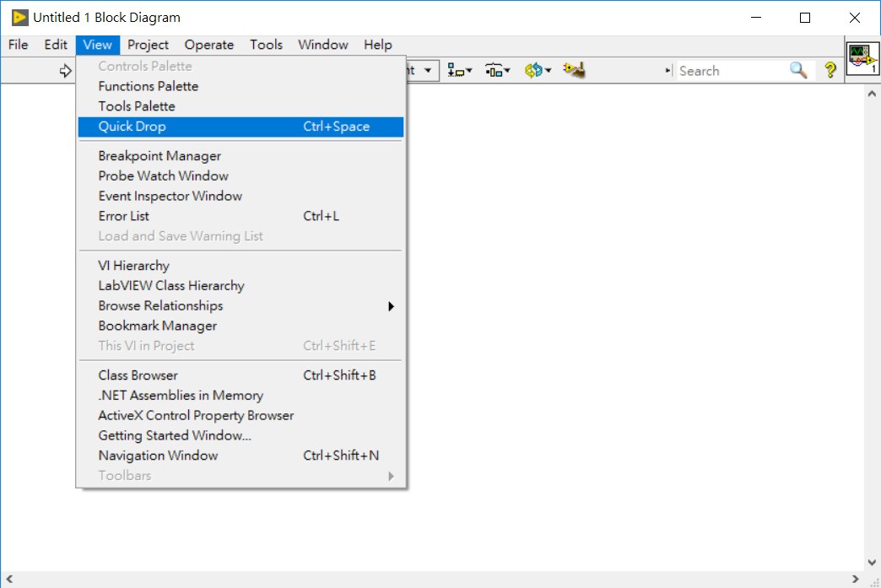
Task: Open the Project menu
Action: click(x=148, y=45)
